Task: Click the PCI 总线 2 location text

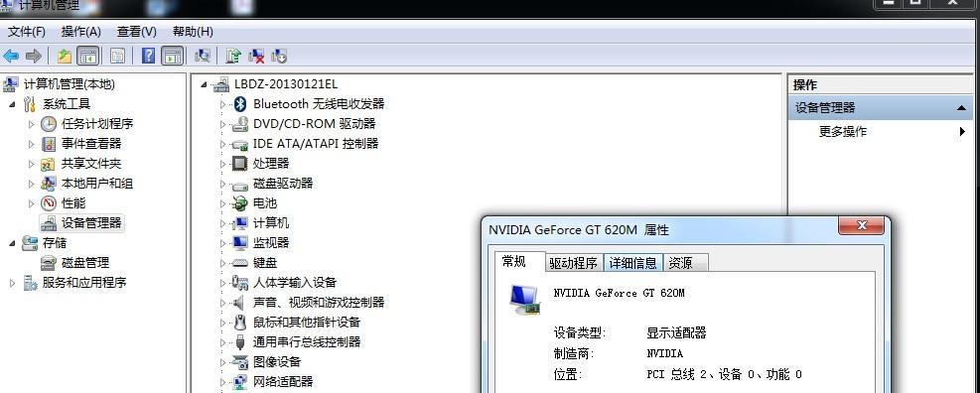Action: (725, 374)
